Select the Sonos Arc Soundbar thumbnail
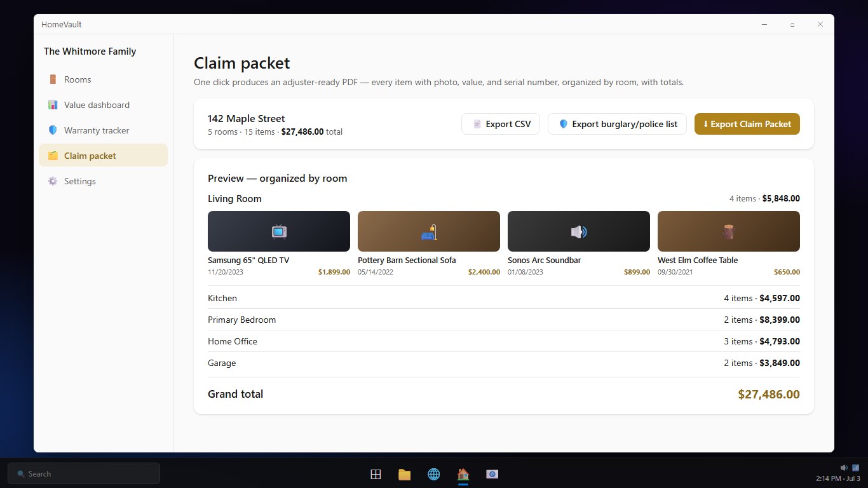The width and height of the screenshot is (868, 488). (x=579, y=231)
